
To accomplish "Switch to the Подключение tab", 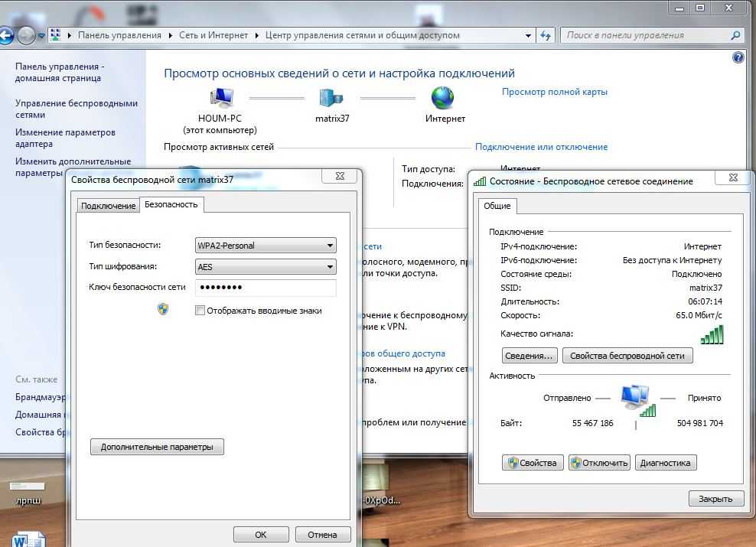I will (108, 206).
